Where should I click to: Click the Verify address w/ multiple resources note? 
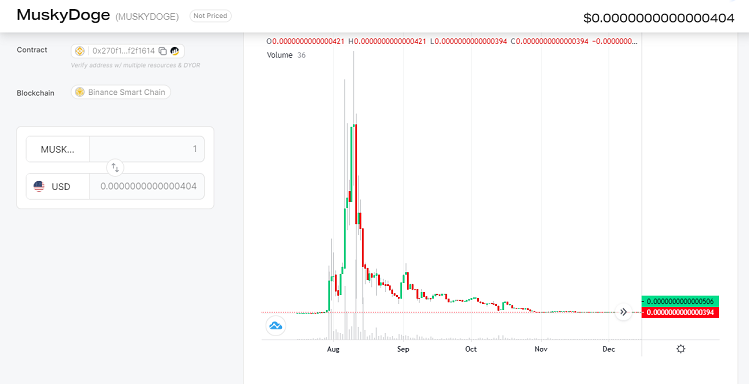135,65
